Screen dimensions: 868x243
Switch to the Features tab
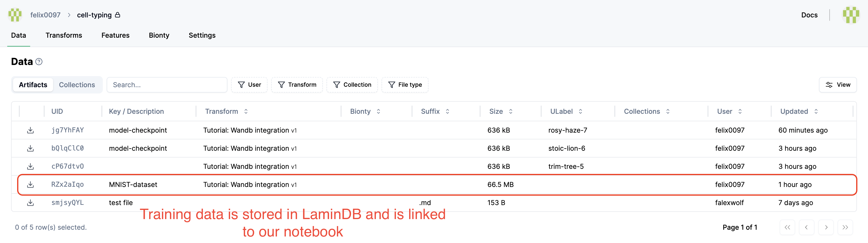pyautogui.click(x=115, y=36)
